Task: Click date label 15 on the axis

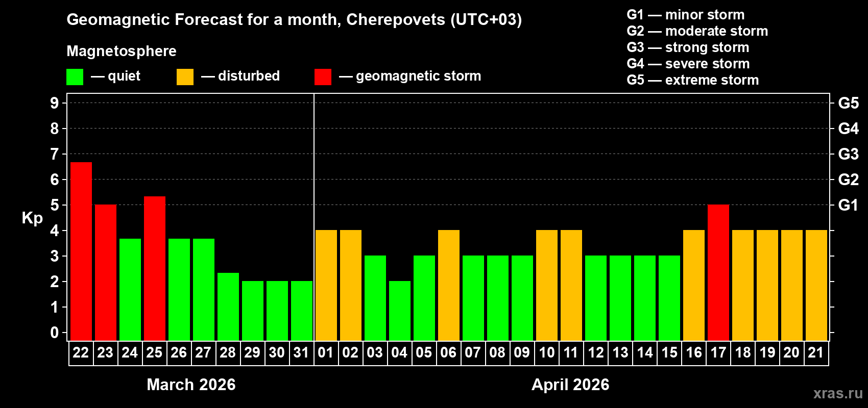Action: (669, 353)
